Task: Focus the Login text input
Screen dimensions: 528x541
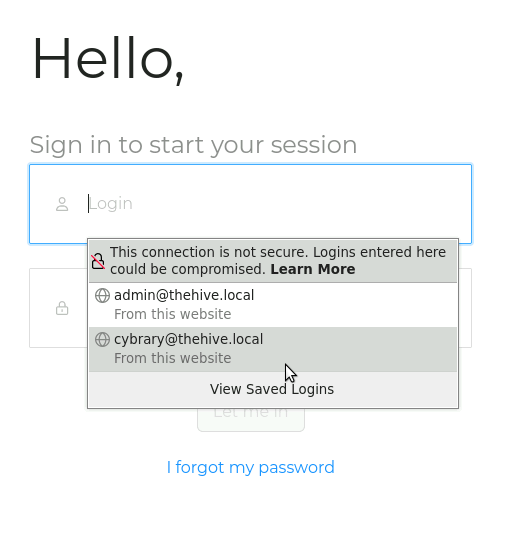Action: click(251, 204)
